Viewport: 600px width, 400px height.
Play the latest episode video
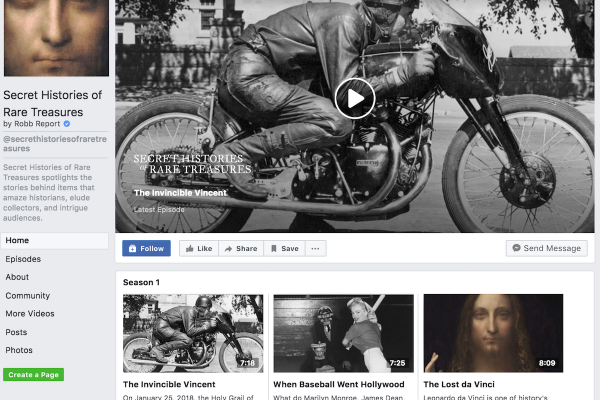click(x=355, y=99)
